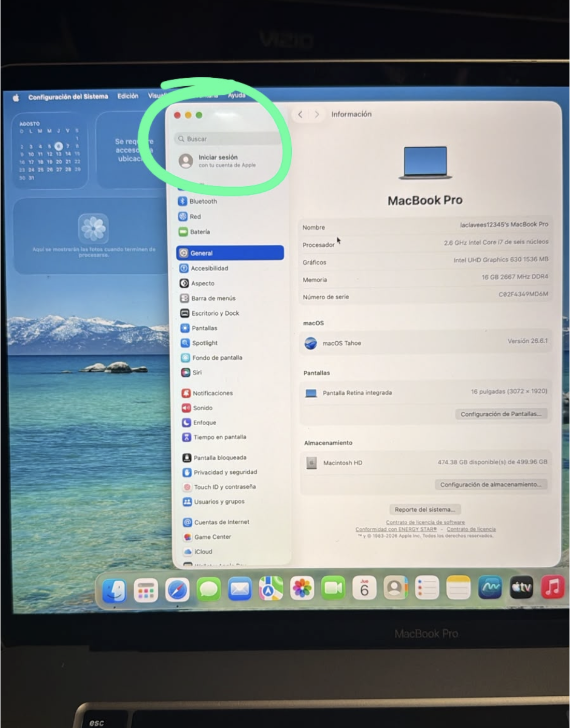Open Apple TV from the Dock
The height and width of the screenshot is (728, 570).
521,588
